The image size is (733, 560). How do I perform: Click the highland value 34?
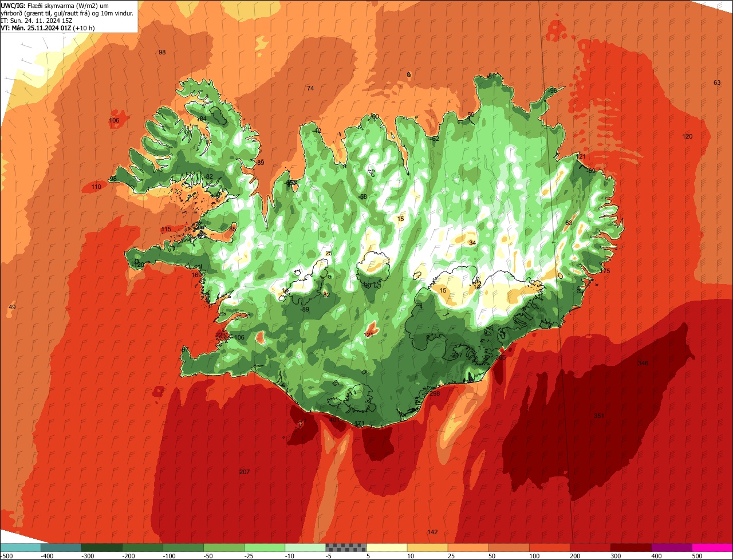[x=472, y=243]
